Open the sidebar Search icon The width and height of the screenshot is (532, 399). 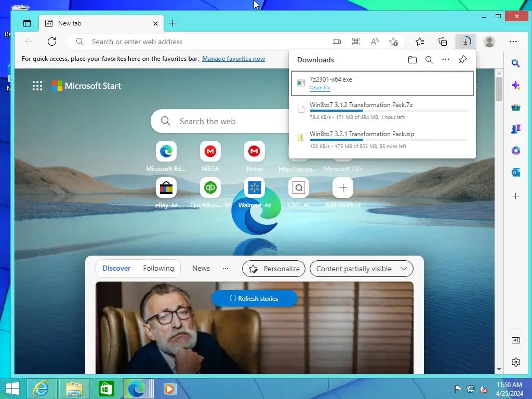[x=516, y=63]
